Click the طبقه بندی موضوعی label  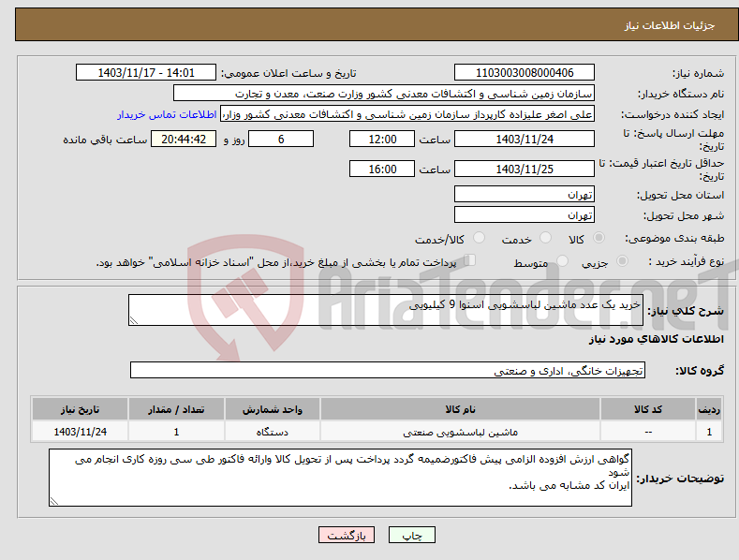click(x=674, y=239)
